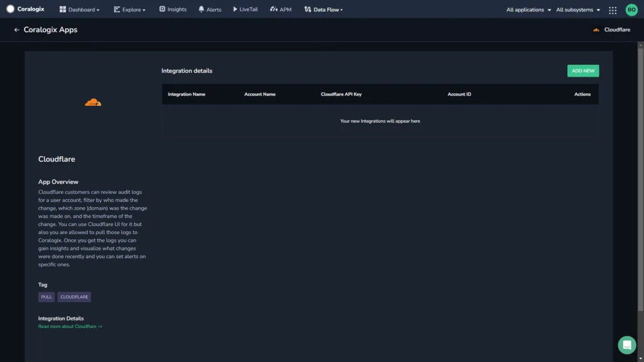
Task: Click the Cloudflare cloud logo in the sidebar
Action: (x=93, y=102)
